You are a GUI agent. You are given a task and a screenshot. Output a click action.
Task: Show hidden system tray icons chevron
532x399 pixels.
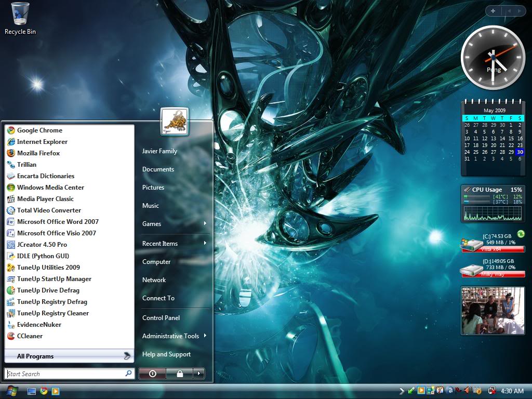pyautogui.click(x=402, y=391)
